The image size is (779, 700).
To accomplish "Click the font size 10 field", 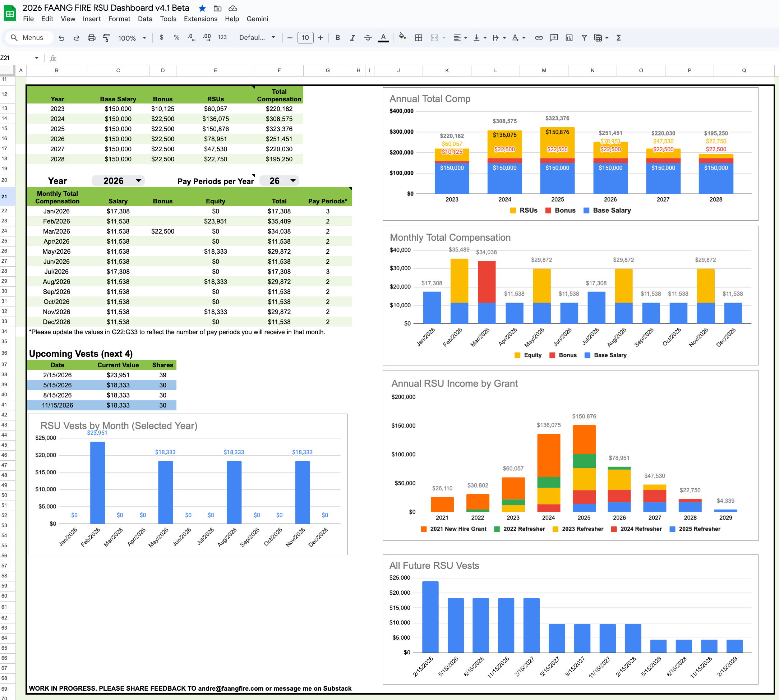I will (305, 38).
